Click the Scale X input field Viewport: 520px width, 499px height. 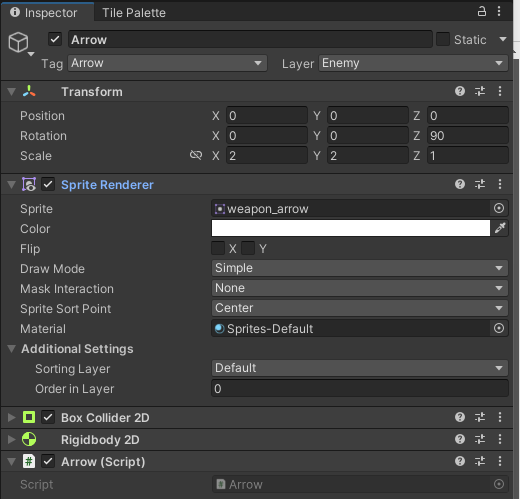tap(267, 155)
